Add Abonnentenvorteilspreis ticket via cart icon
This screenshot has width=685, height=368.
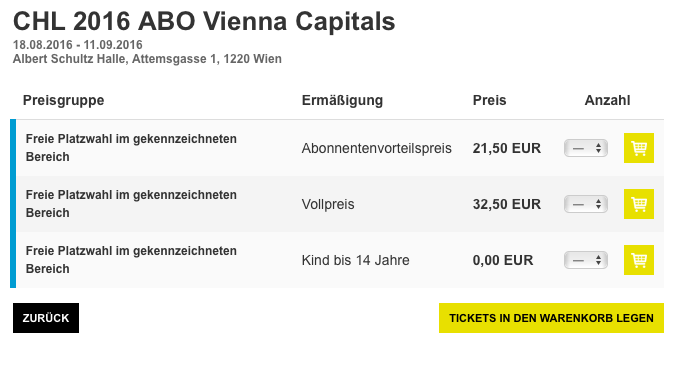[x=639, y=148]
